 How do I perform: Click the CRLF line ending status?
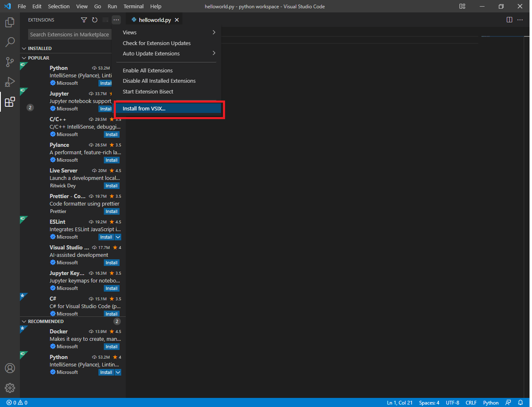click(x=471, y=402)
